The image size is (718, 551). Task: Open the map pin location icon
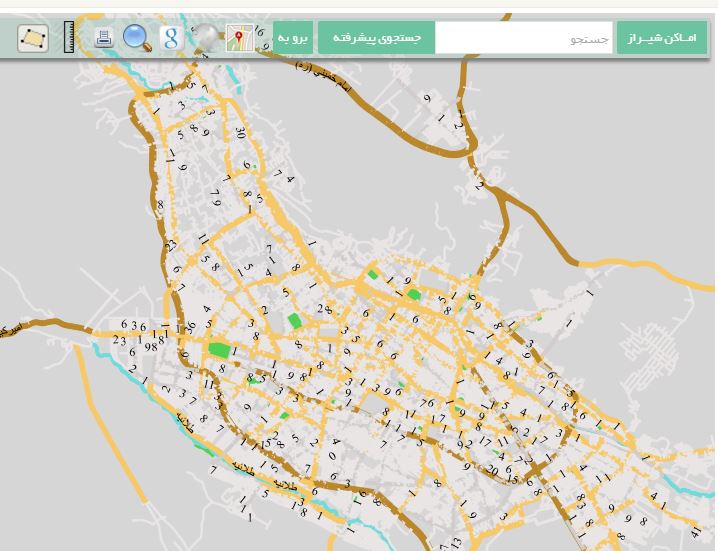tap(238, 38)
